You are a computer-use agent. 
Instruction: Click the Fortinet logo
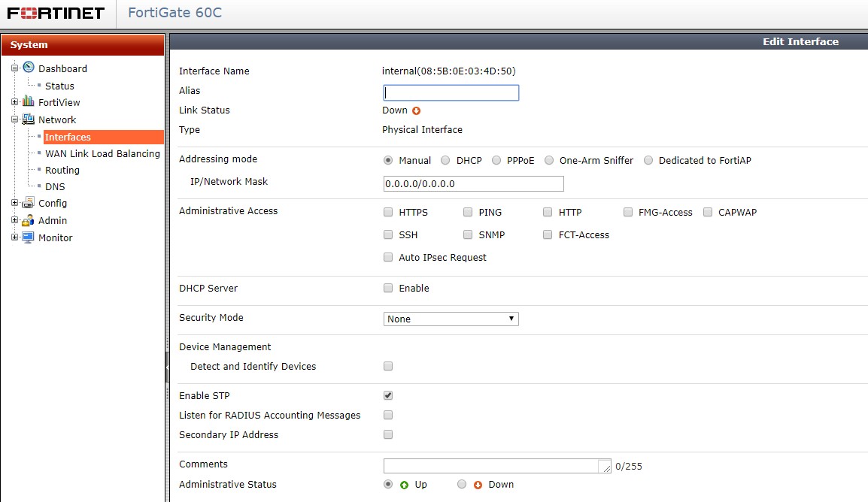[x=56, y=13]
